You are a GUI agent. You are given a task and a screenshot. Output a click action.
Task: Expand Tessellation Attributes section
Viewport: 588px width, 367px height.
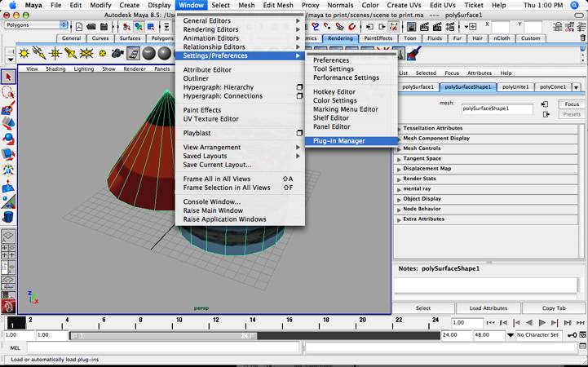[400, 129]
